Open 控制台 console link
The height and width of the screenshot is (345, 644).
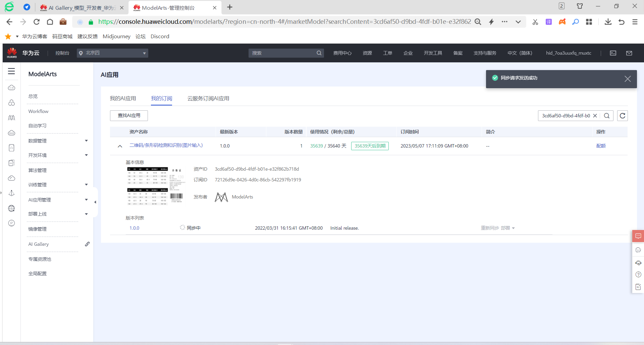coord(62,53)
